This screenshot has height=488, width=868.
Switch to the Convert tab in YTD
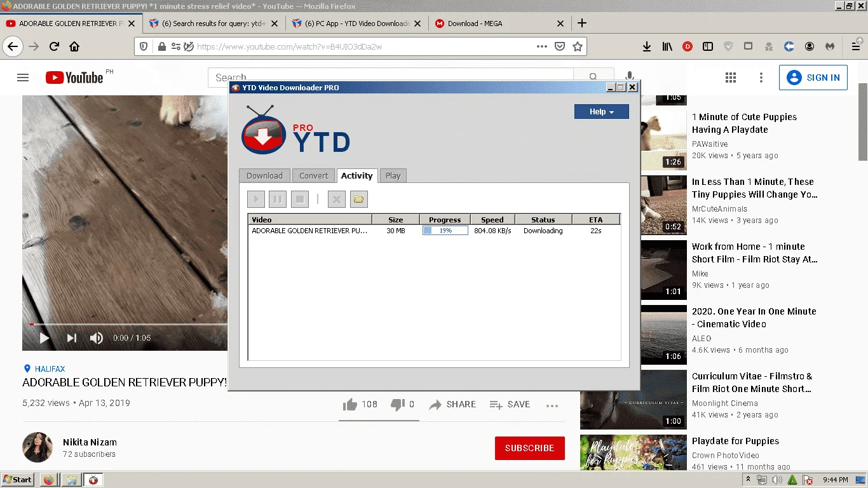click(314, 176)
